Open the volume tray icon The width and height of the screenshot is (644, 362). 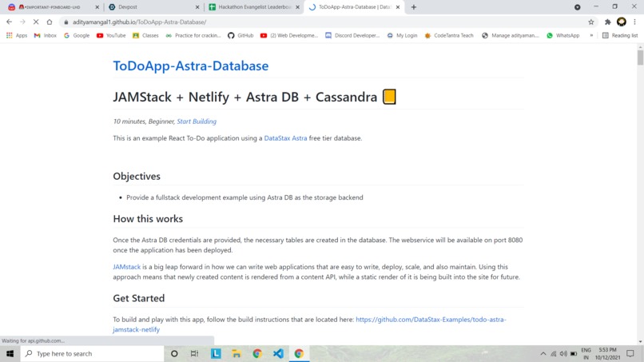[563, 354]
